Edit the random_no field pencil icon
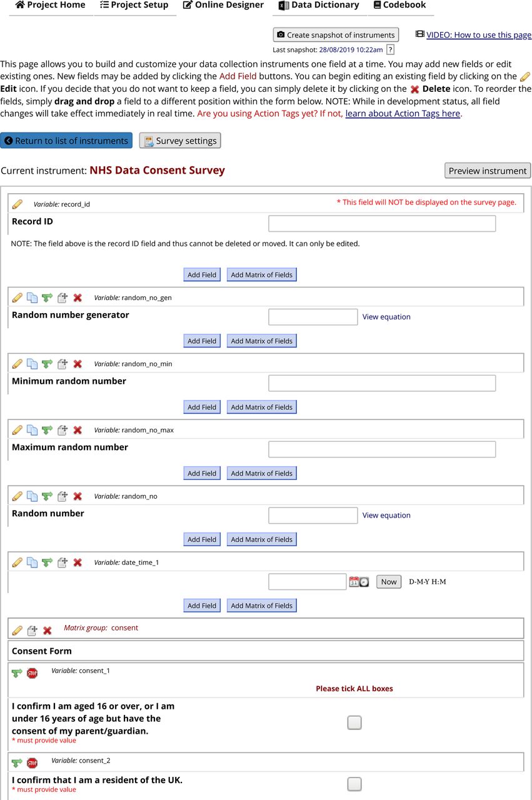The image size is (532, 800). pyautogui.click(x=18, y=496)
